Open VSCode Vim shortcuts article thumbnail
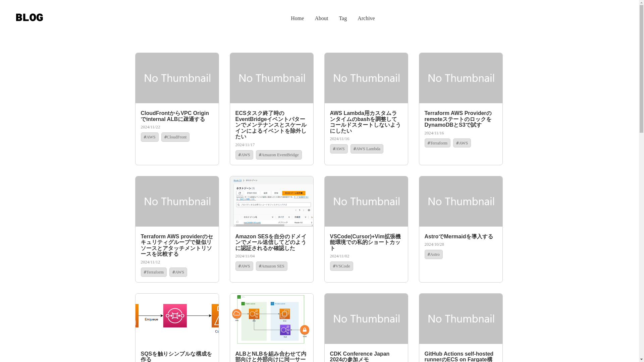 click(366, 201)
